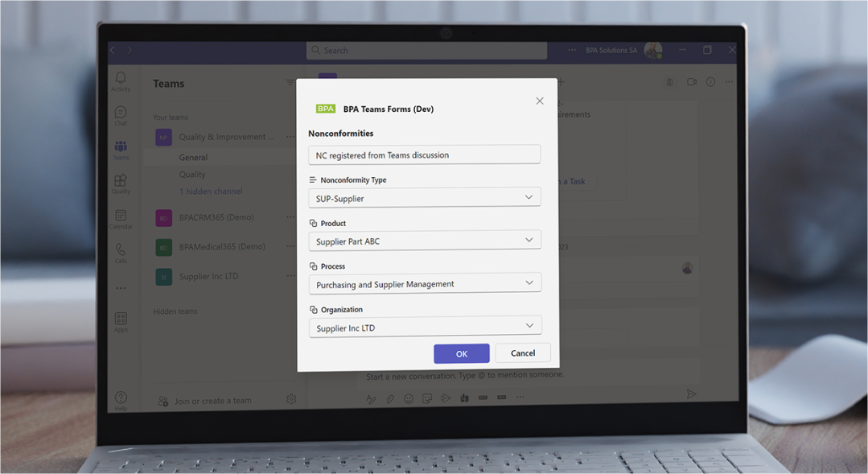Open the Quality app icon
Screen dimensions: 868x474
[121, 180]
